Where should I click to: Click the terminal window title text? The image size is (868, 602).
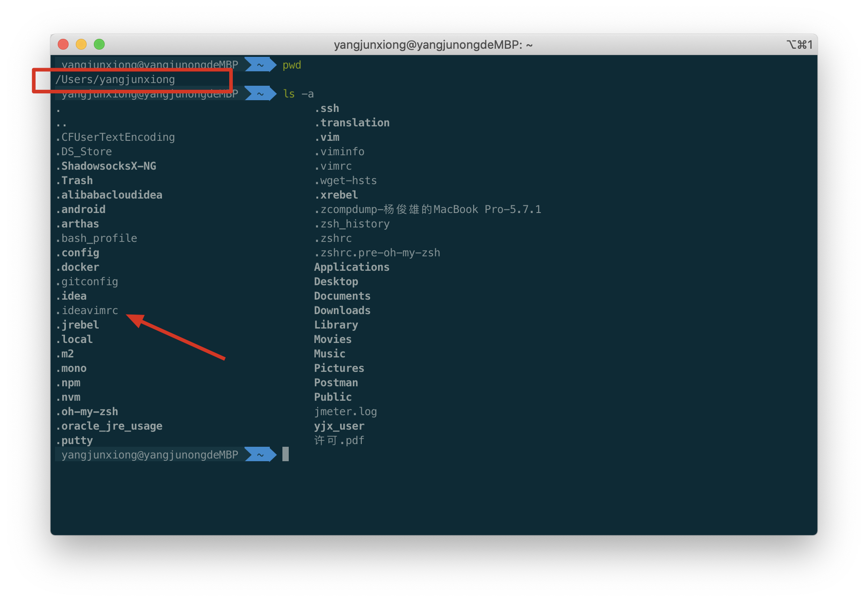click(x=433, y=45)
